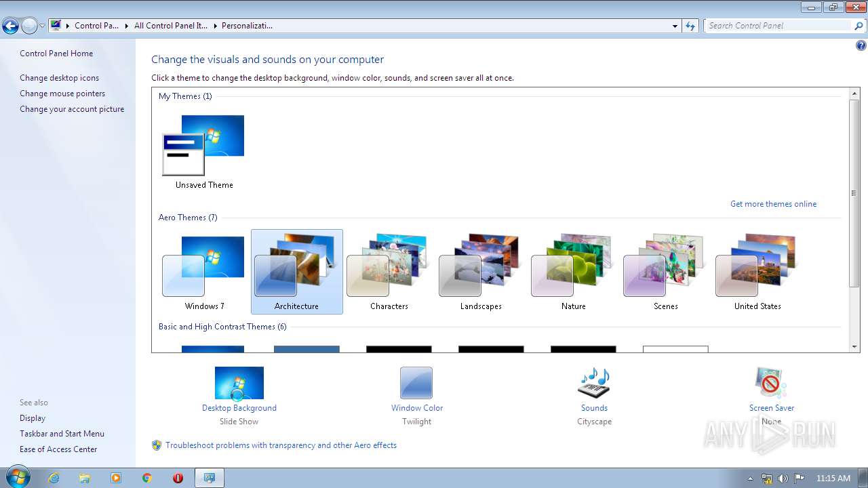Open Taskbar and Start Menu link

click(x=62, y=434)
